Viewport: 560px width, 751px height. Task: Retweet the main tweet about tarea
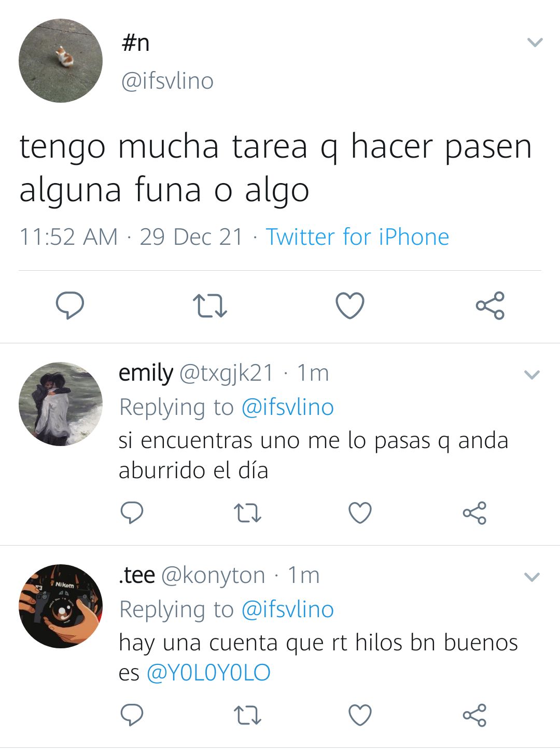(x=209, y=305)
